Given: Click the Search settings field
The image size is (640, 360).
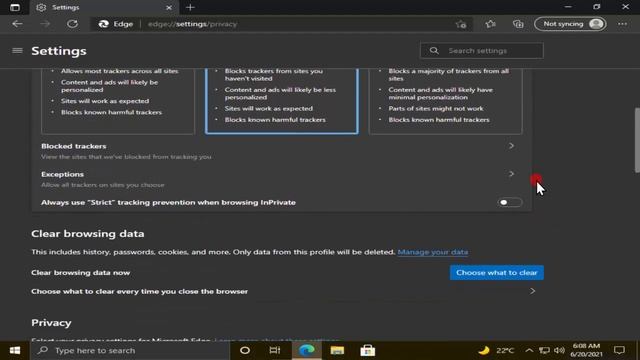Looking at the screenshot, I should [482, 51].
